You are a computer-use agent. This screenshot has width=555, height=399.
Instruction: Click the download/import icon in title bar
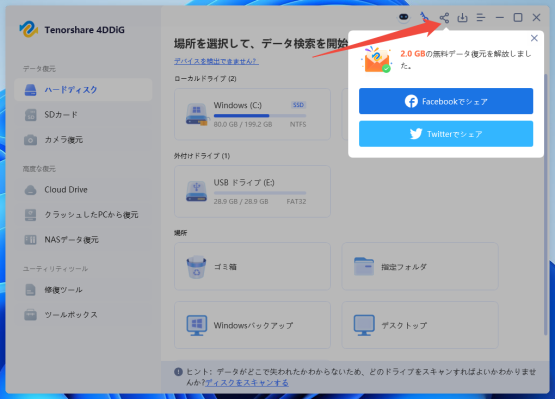coord(462,17)
